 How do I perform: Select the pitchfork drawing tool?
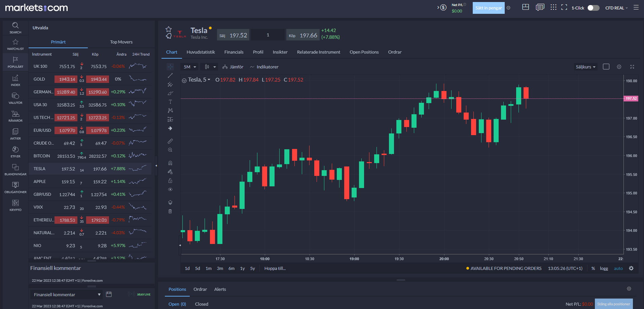click(170, 84)
